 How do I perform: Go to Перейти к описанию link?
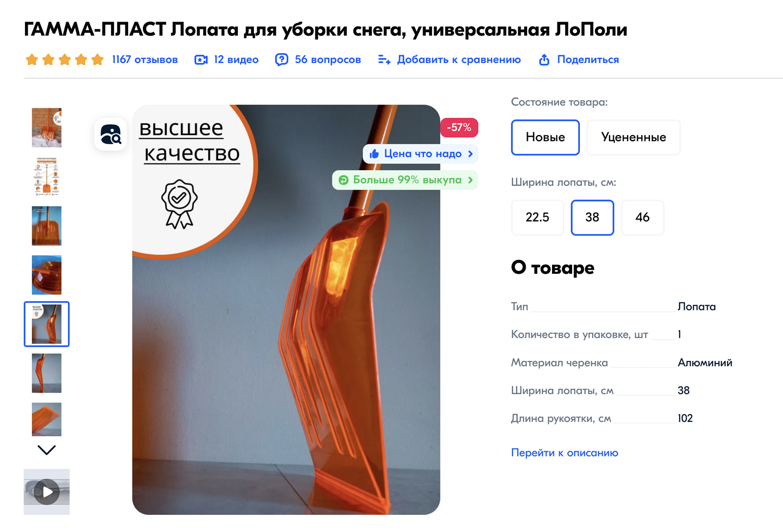pyautogui.click(x=564, y=453)
